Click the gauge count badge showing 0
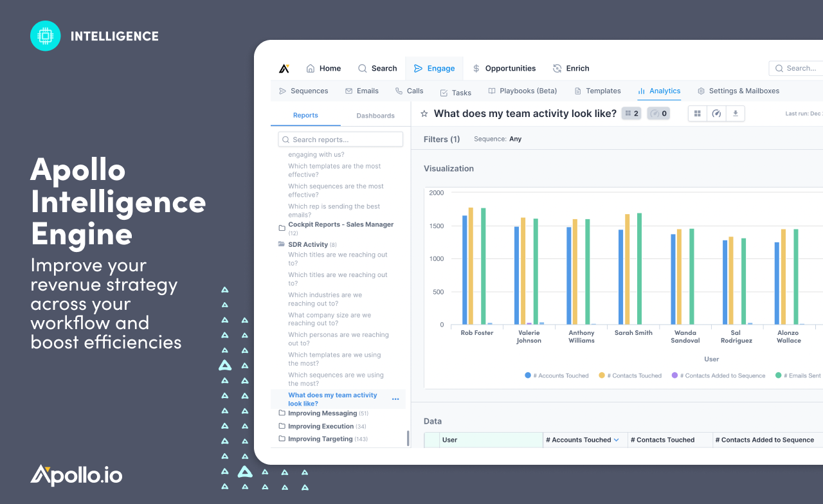Screen dimensions: 823x504 tap(658, 114)
